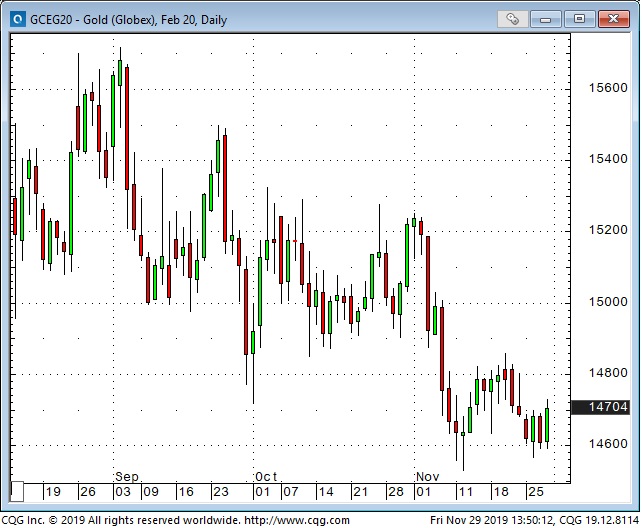Click the Nov month label

[x=427, y=477]
